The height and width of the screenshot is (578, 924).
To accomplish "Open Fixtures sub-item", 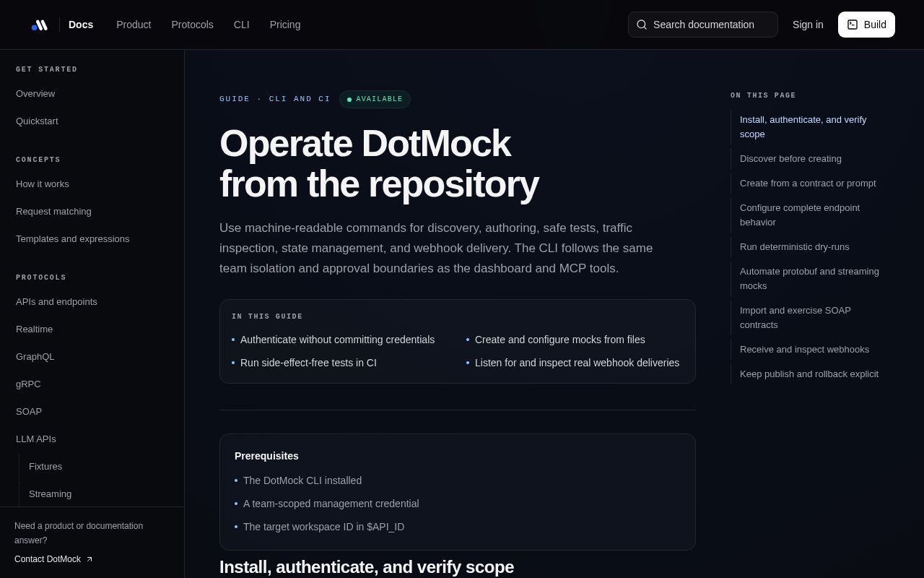I will click(45, 467).
